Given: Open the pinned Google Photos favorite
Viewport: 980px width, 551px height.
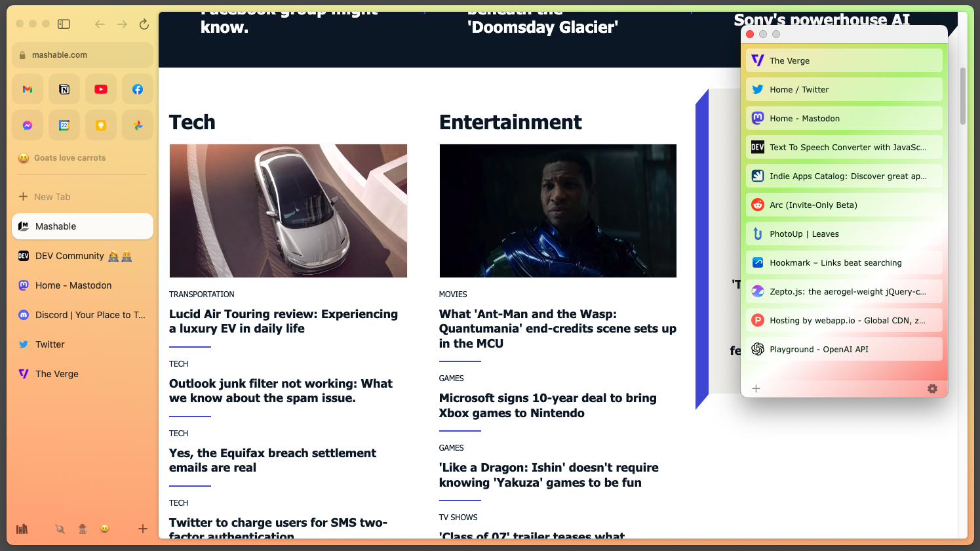Looking at the screenshot, I should coord(138,125).
